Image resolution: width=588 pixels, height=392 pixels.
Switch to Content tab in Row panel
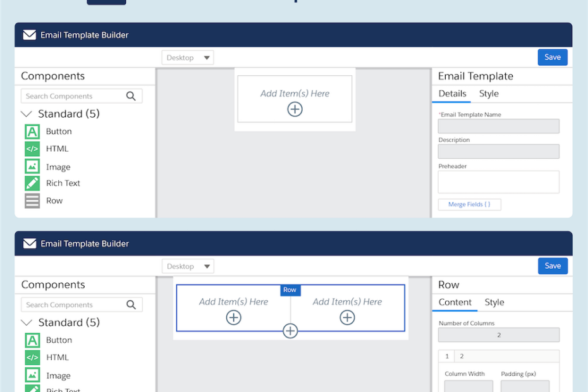(455, 302)
